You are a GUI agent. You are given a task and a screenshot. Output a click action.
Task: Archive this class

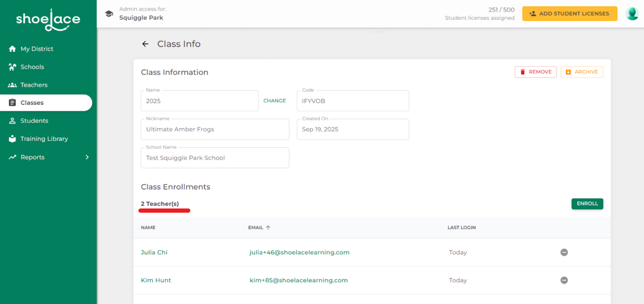coord(582,72)
